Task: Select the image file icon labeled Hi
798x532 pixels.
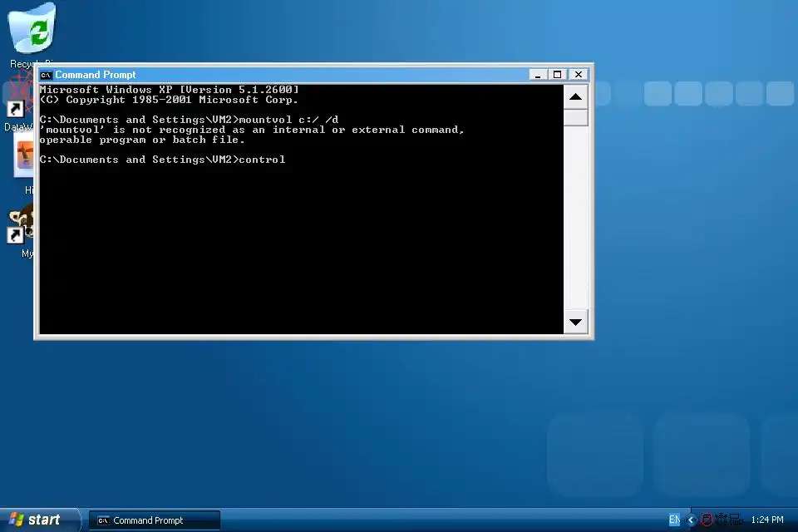Action: pyautogui.click(x=24, y=163)
